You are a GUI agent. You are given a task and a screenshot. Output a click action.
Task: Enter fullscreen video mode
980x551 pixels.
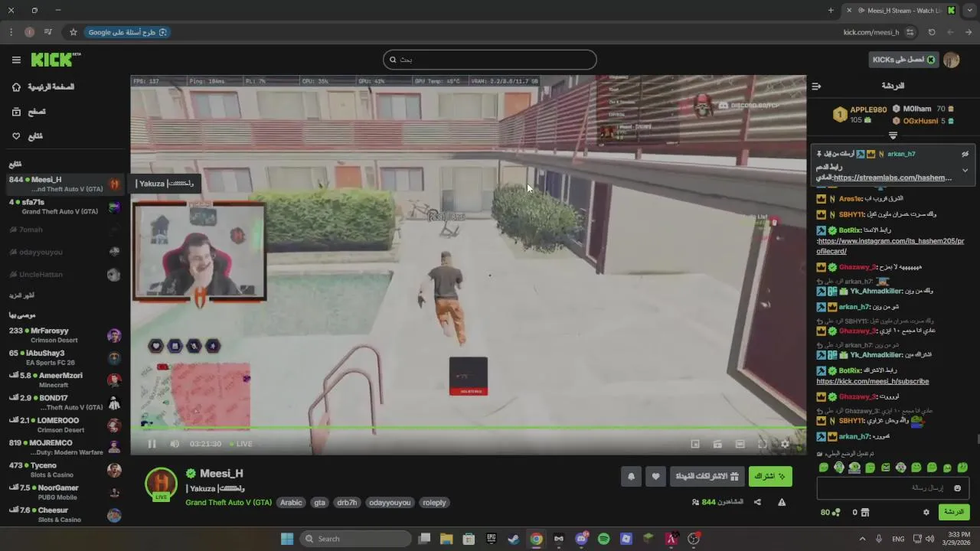tap(763, 444)
